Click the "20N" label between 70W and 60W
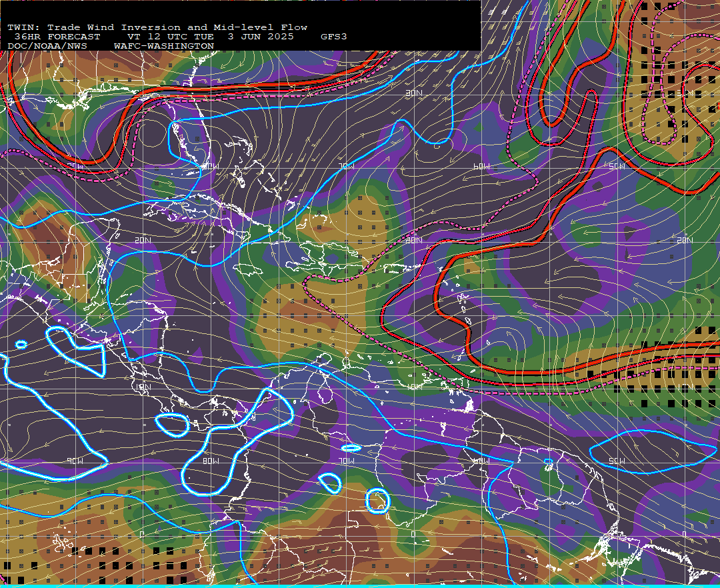This screenshot has width=720, height=588. pos(414,240)
